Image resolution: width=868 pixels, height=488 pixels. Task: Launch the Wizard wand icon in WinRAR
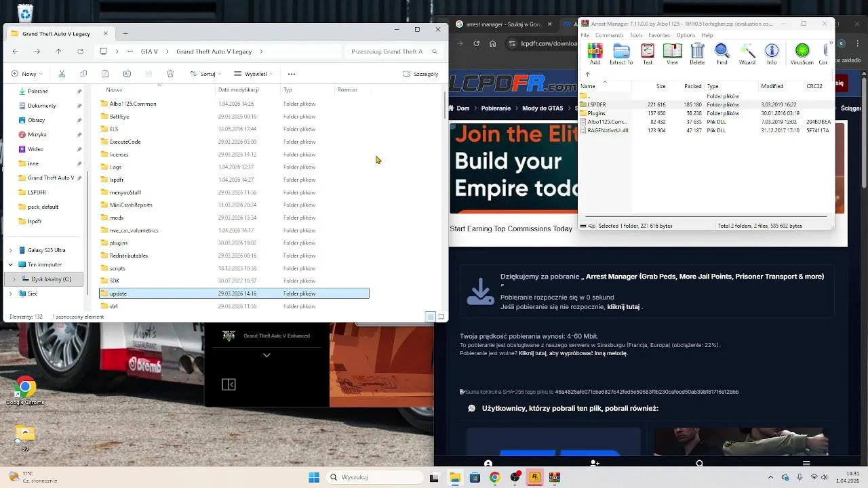747,51
